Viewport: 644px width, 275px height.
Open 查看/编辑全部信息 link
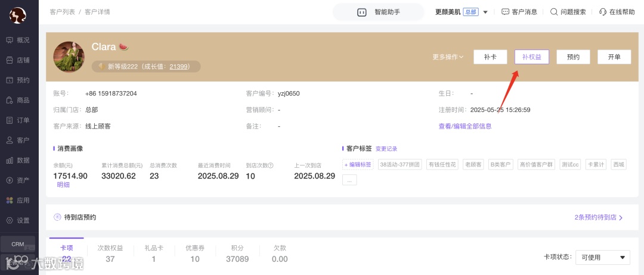pos(465,126)
